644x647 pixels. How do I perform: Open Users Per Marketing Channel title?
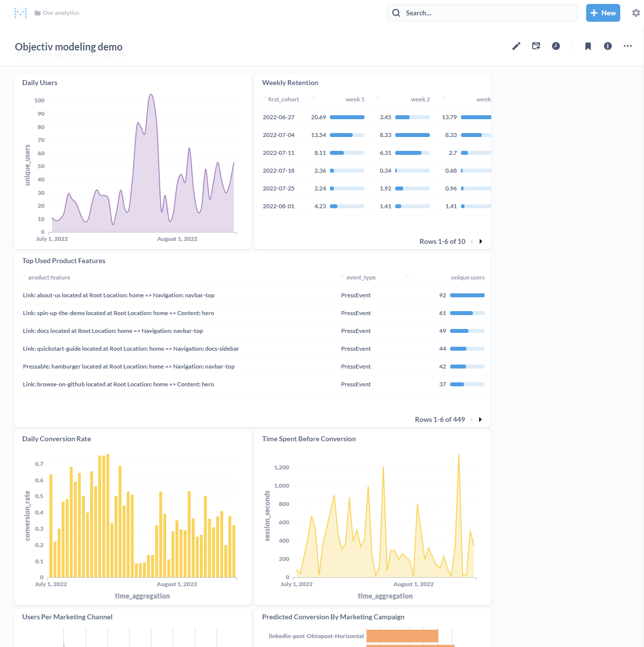67,617
